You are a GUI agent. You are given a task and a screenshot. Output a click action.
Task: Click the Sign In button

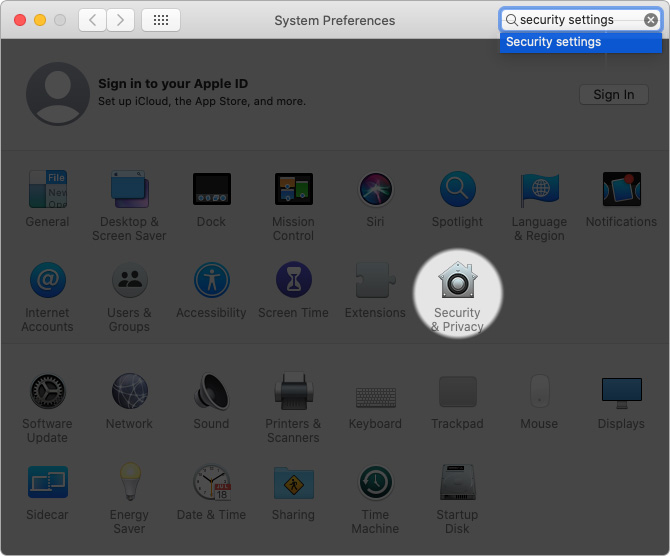point(613,94)
